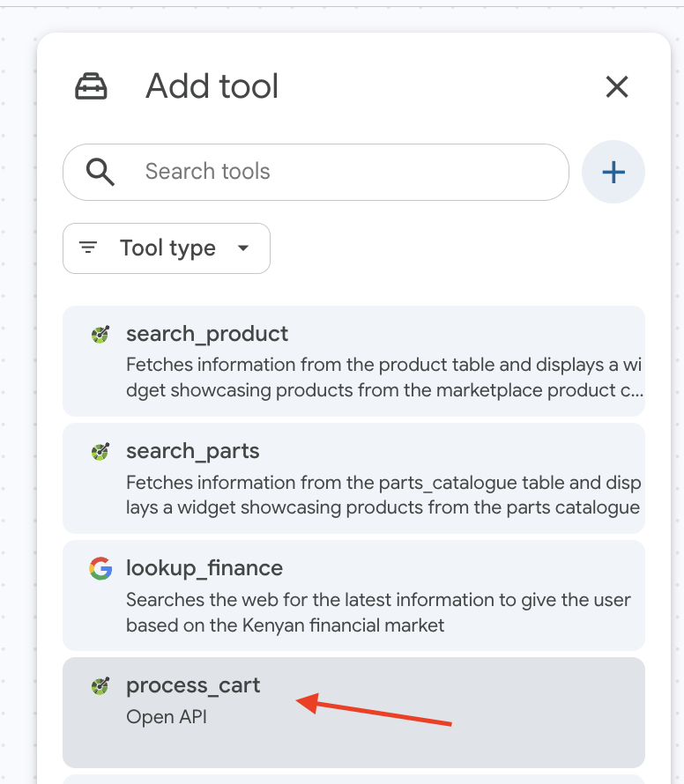Viewport: 684px width, 784px height.
Task: Select the search_parts tool card
Action: point(353,478)
